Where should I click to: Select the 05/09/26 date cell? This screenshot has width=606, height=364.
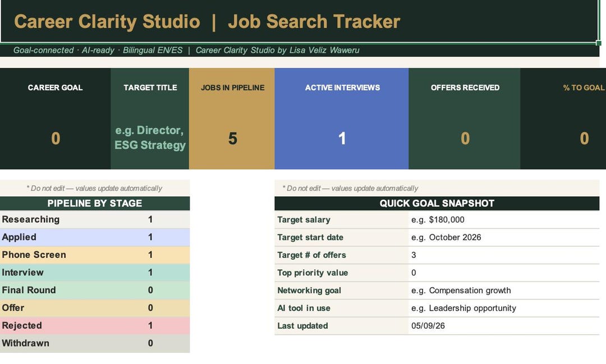click(503, 326)
